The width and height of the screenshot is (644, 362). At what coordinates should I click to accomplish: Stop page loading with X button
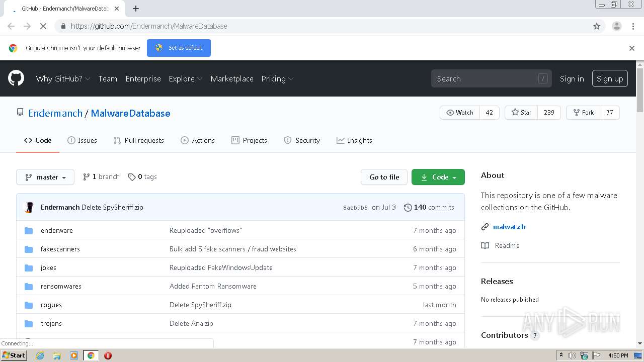43,26
